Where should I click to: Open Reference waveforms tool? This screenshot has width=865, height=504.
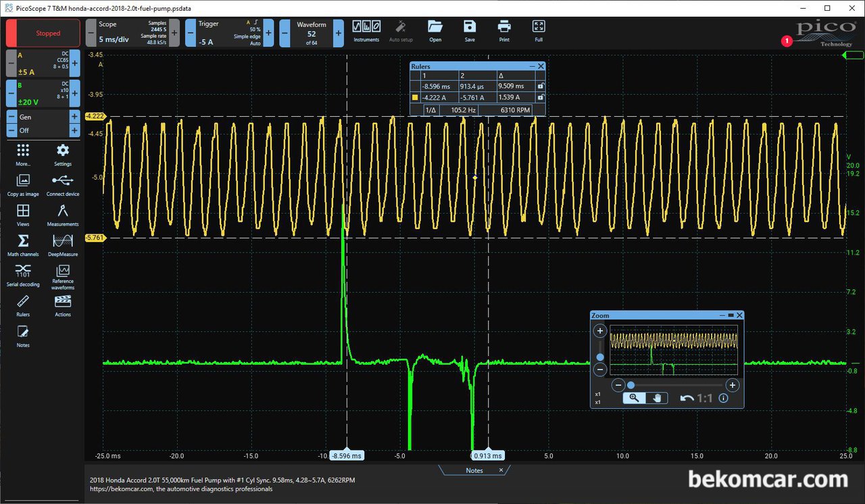(x=63, y=277)
